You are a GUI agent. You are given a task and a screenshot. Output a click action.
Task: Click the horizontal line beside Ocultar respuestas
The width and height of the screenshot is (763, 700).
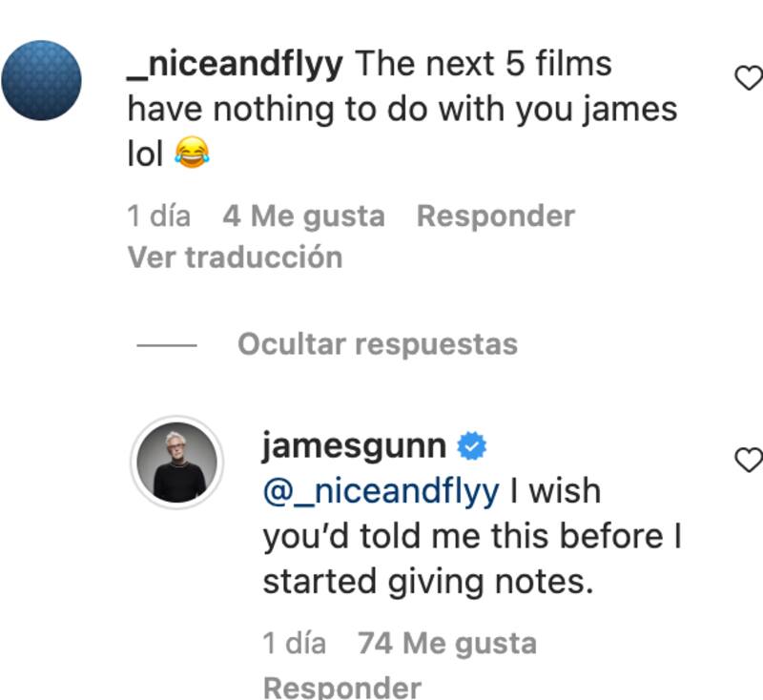click(x=167, y=345)
